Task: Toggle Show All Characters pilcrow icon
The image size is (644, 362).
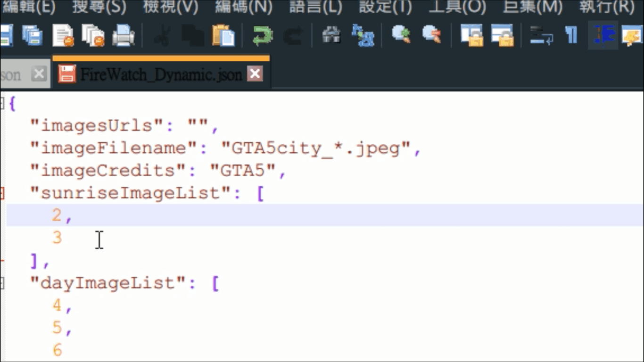Action: [571, 35]
